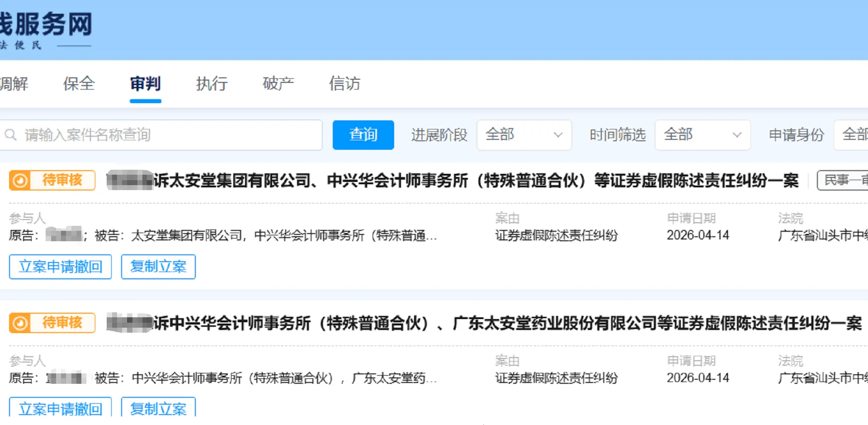This screenshot has width=868, height=425.
Task: Click the 民事一审 tag on first case
Action: click(843, 180)
